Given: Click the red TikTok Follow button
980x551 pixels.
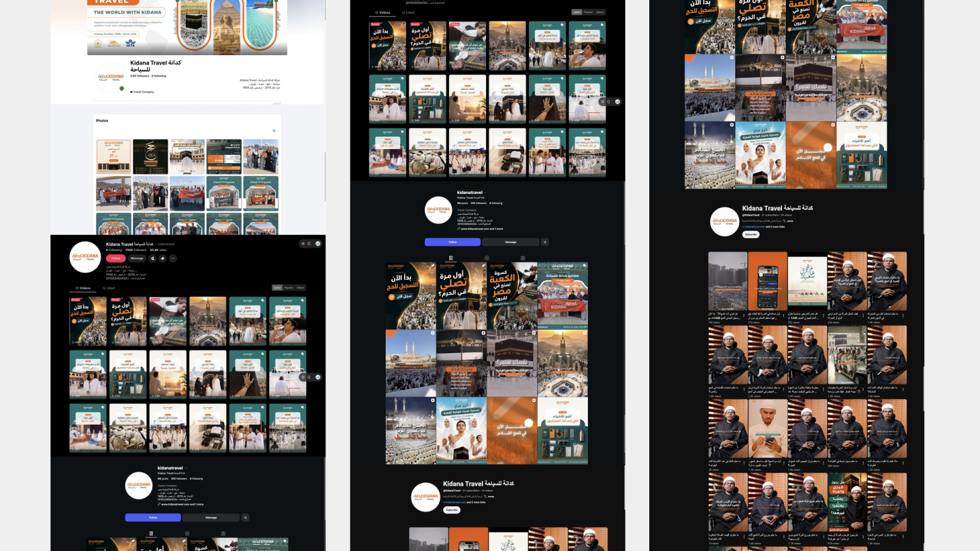Looking at the screenshot, I should [116, 258].
